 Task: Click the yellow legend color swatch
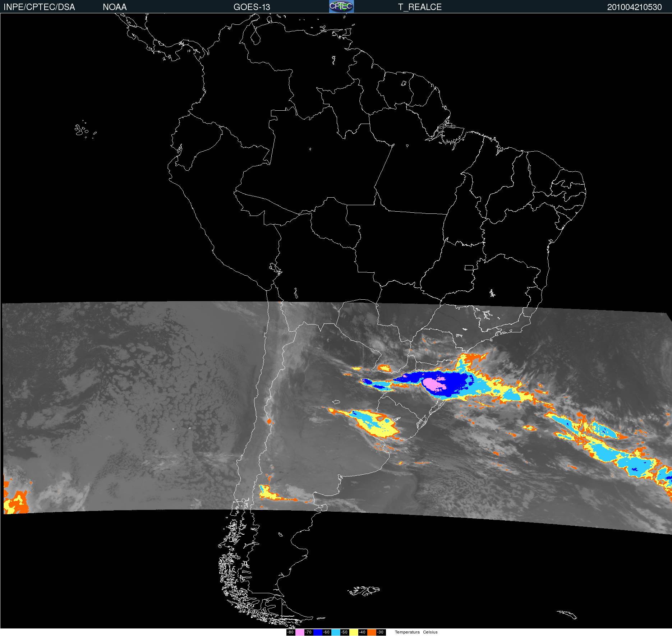pos(354,632)
